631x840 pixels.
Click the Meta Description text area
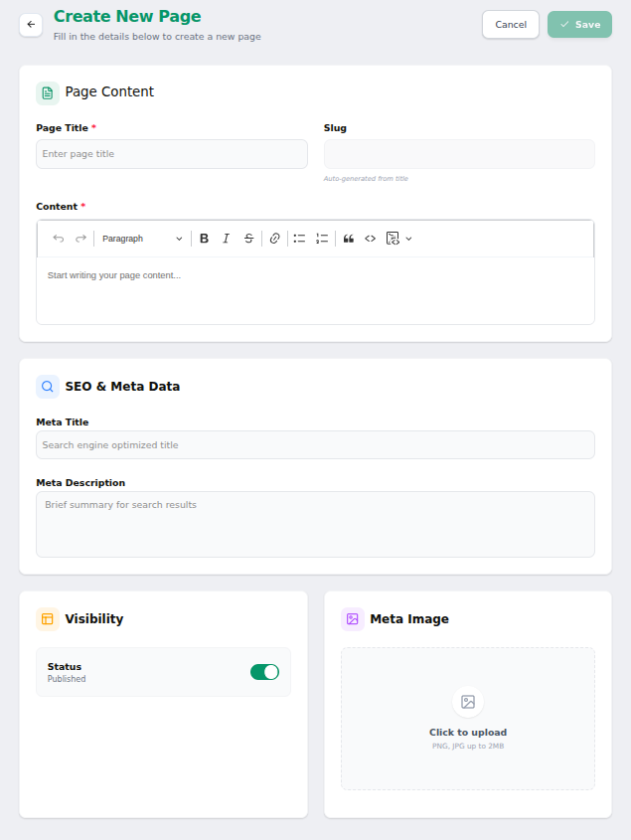point(316,525)
